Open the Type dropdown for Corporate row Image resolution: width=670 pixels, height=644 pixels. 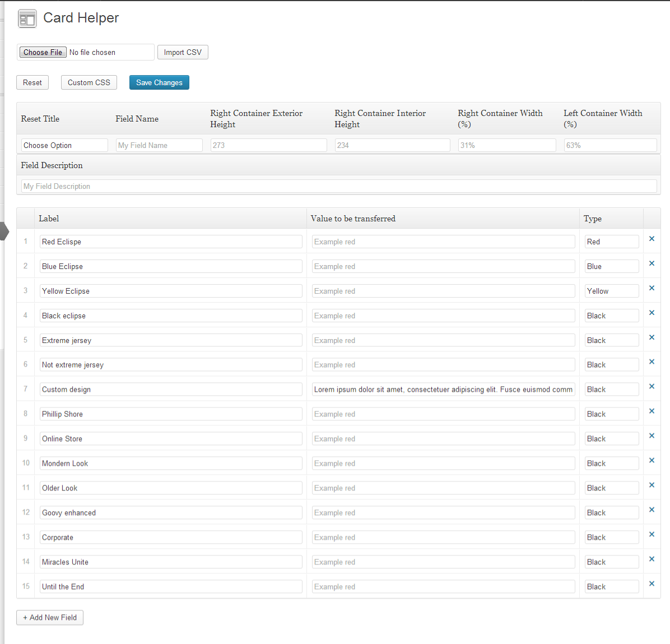612,538
